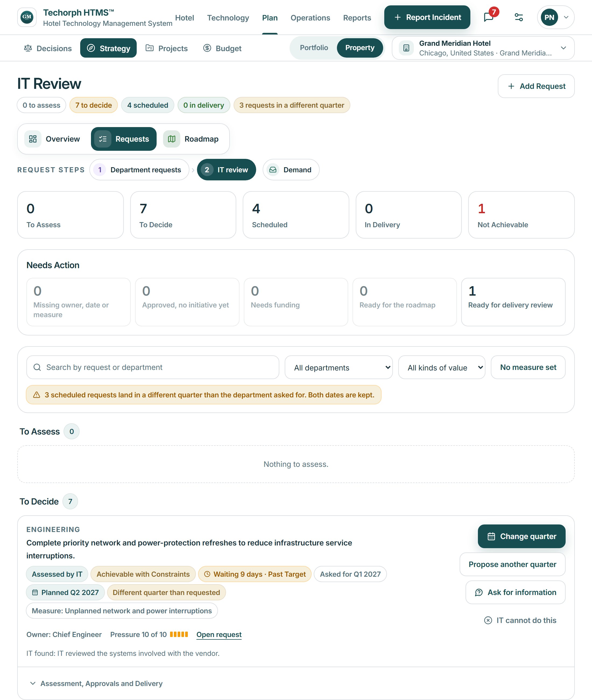Filter by 0 to assess chip
This screenshot has height=700, width=592.
42,105
